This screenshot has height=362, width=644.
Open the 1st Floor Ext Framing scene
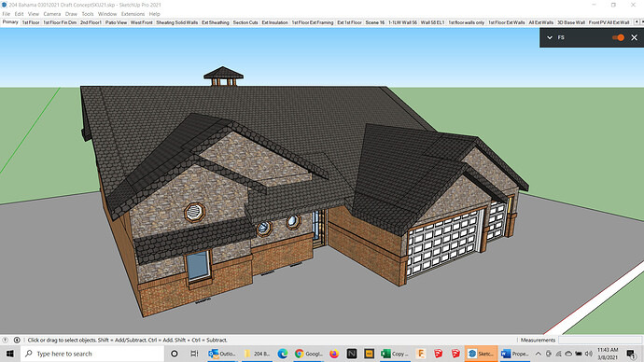click(313, 22)
